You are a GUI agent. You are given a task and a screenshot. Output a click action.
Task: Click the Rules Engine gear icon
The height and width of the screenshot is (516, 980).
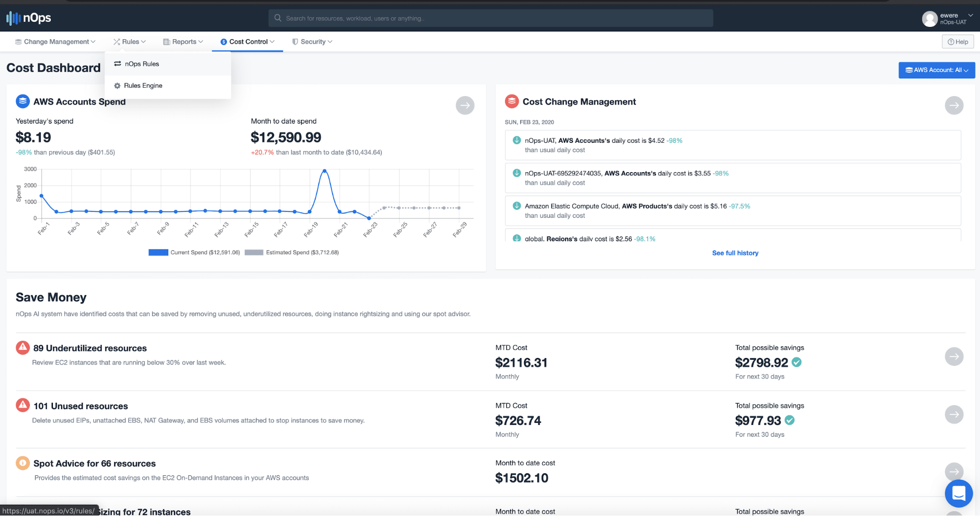[x=117, y=85]
